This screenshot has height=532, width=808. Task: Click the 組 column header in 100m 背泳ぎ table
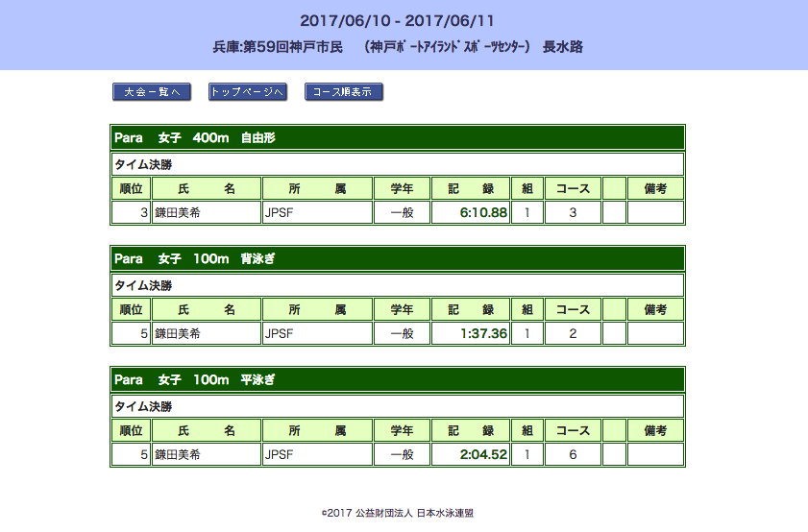(x=527, y=309)
